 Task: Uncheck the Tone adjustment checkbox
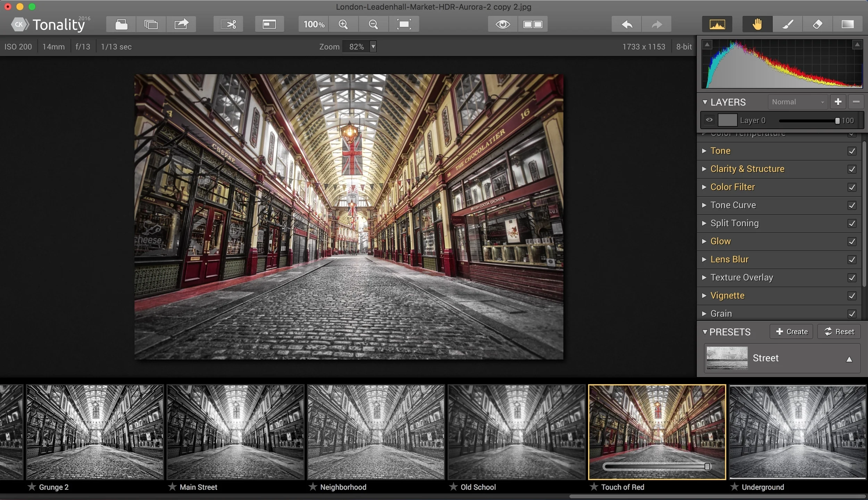click(852, 151)
